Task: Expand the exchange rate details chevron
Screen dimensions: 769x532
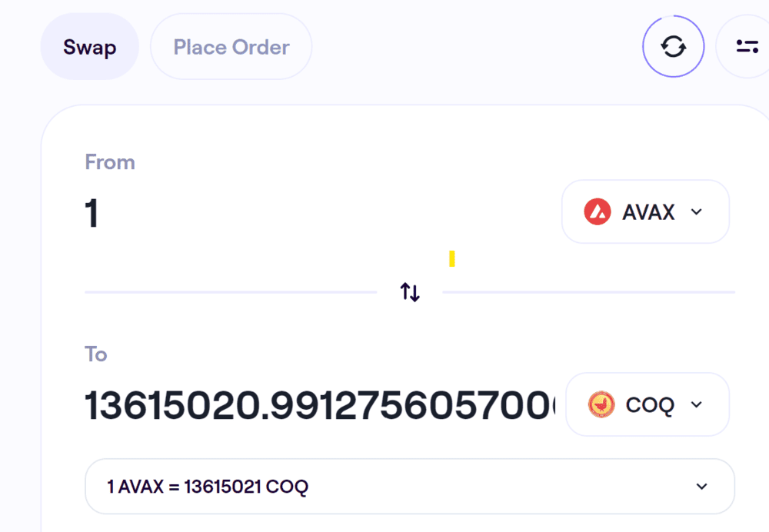Action: pos(701,486)
